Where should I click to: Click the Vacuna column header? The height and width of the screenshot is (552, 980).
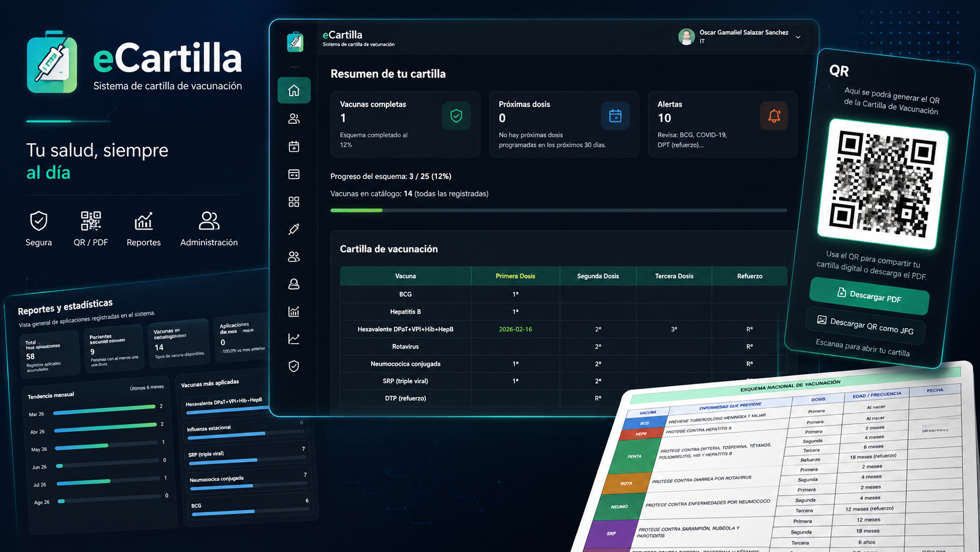tap(406, 276)
